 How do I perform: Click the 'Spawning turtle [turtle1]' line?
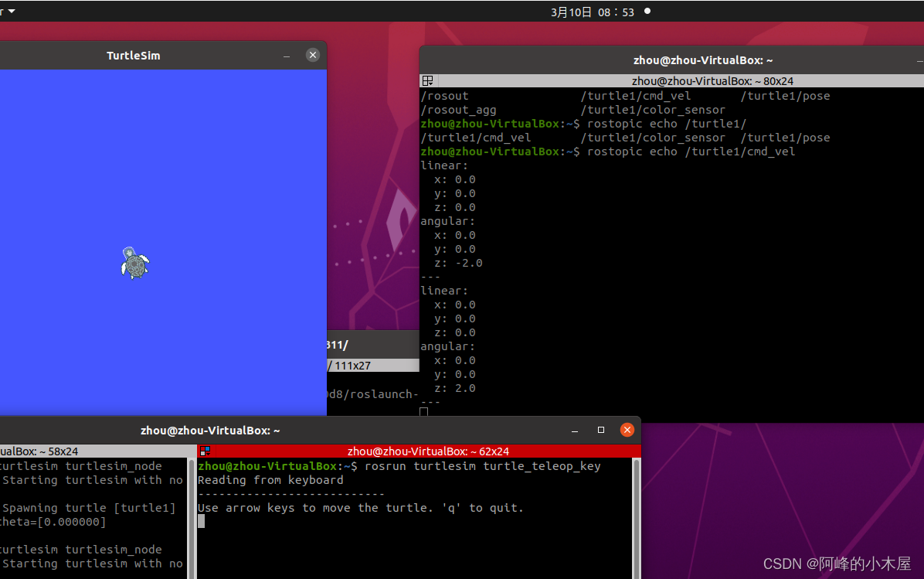pyautogui.click(x=89, y=508)
